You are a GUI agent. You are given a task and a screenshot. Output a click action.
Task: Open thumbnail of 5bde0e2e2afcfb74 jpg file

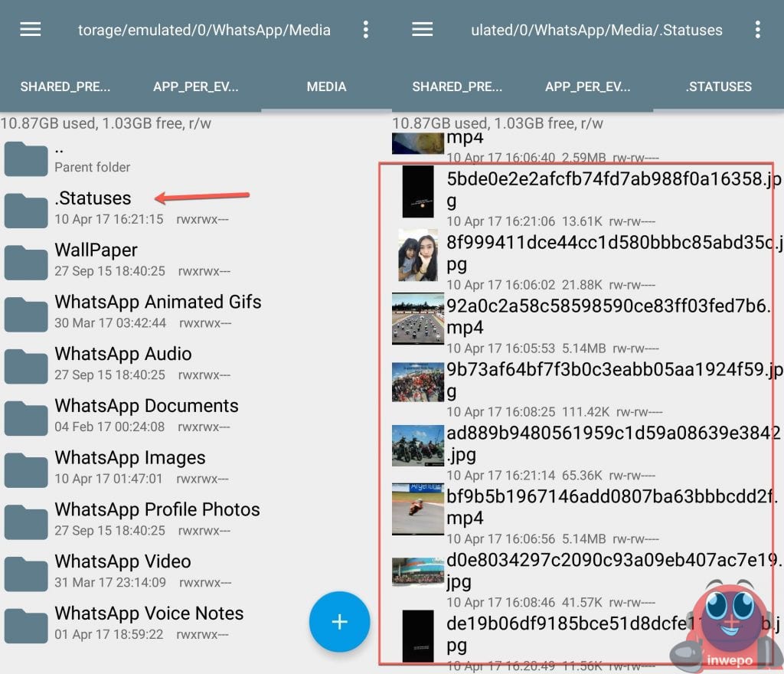pos(418,191)
